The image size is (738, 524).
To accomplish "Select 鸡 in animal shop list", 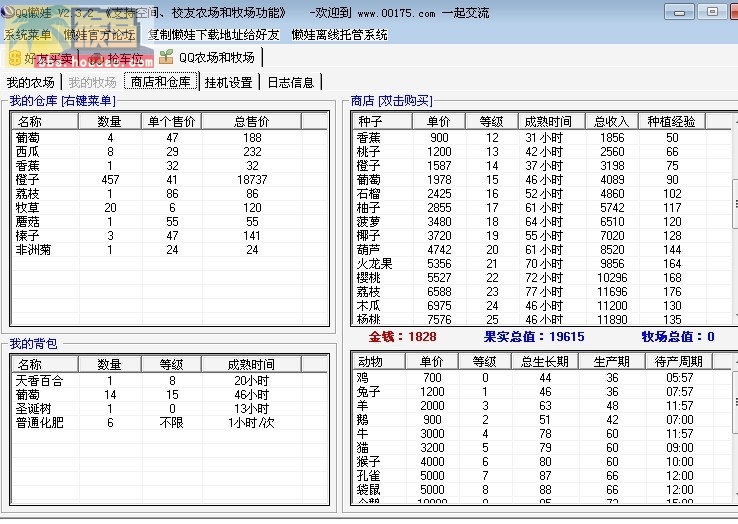I will click(541, 378).
